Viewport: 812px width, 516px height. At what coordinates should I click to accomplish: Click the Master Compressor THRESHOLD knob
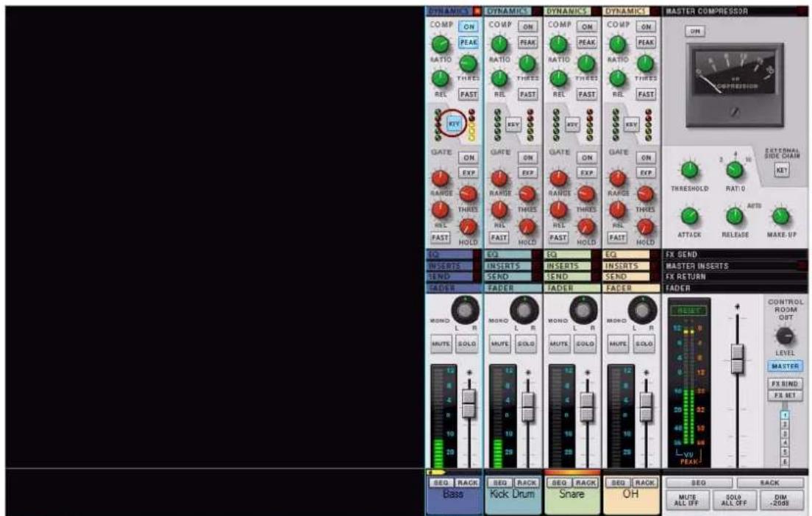(689, 169)
